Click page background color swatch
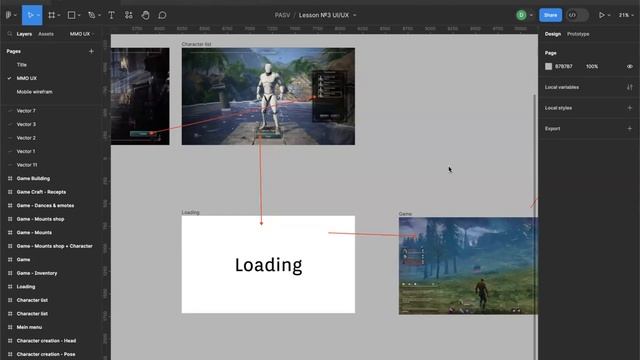The height and width of the screenshot is (360, 640). coord(548,66)
